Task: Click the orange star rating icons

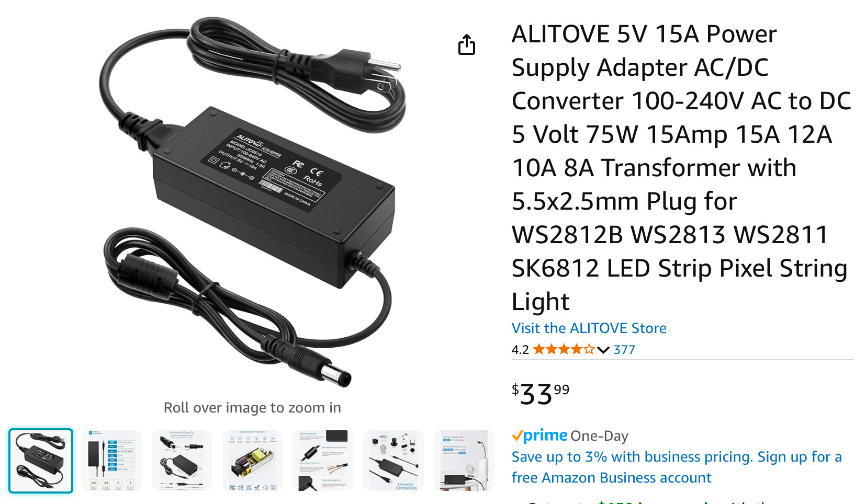Action: [564, 349]
